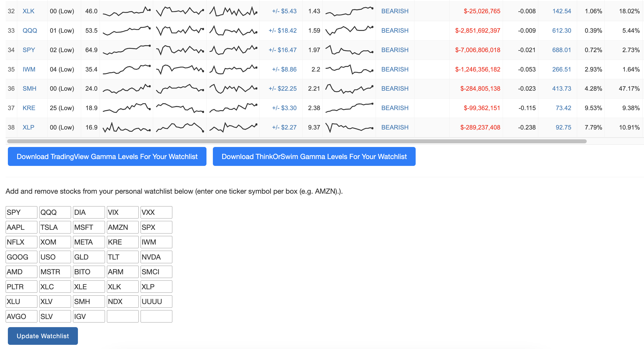Open the QQQ ticker link in table

pos(29,30)
